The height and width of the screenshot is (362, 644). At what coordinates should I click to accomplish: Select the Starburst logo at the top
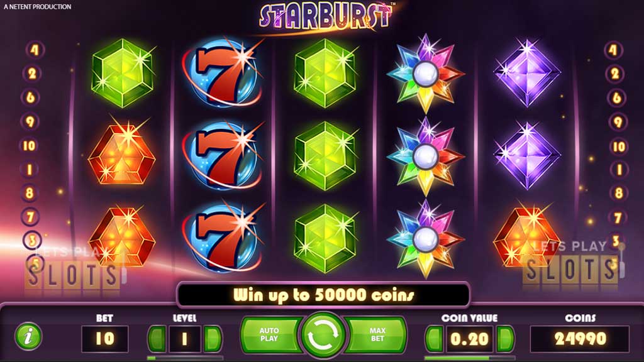coord(326,17)
